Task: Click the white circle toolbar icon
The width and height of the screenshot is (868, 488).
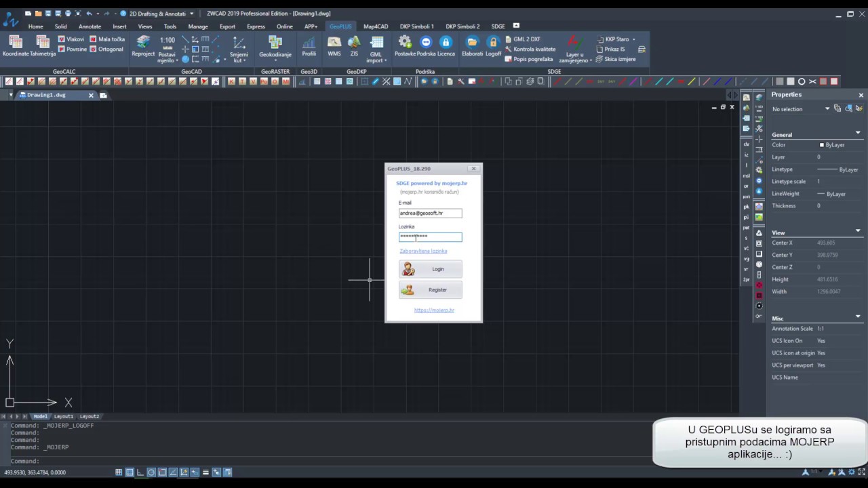Action: pos(802,81)
